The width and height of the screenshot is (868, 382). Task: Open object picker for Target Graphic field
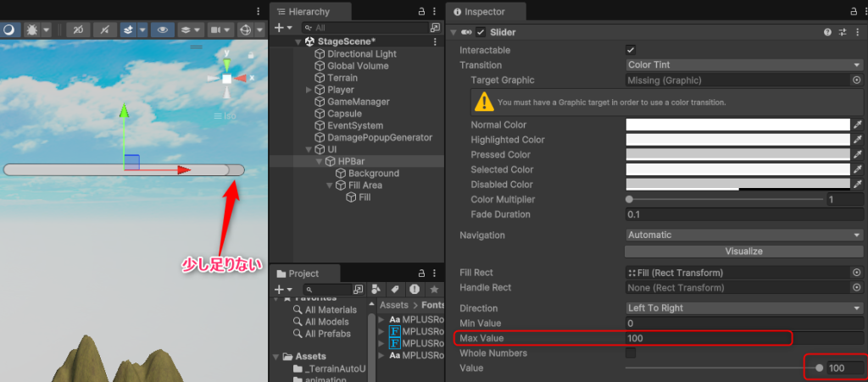coord(856,80)
